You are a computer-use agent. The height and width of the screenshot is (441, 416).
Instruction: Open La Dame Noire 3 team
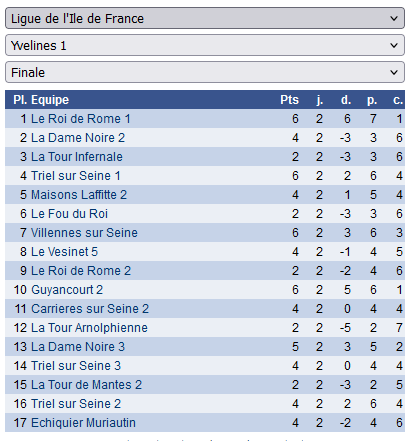coord(78,347)
